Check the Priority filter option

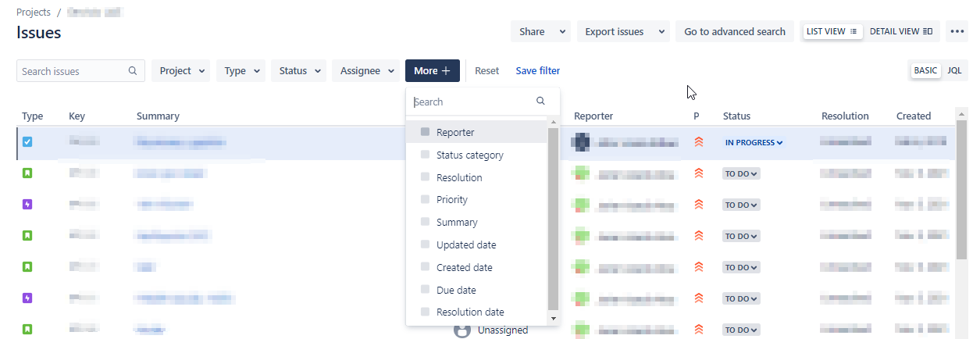click(425, 199)
